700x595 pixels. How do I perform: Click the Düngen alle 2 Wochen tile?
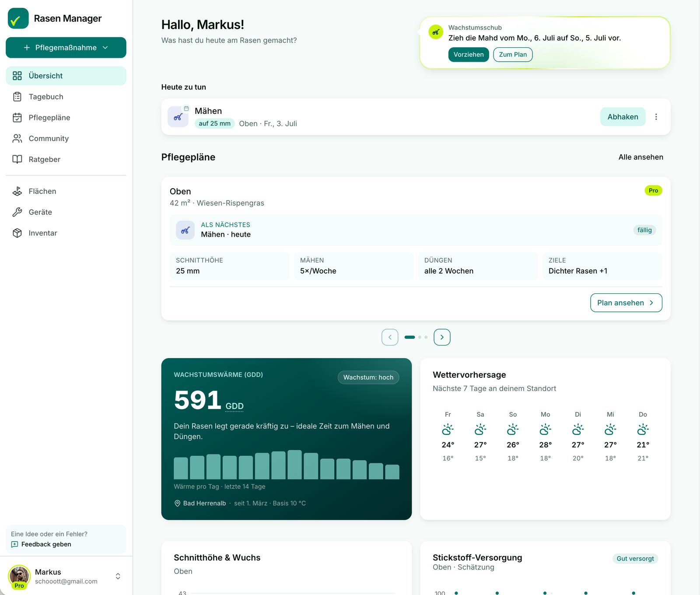coord(478,266)
